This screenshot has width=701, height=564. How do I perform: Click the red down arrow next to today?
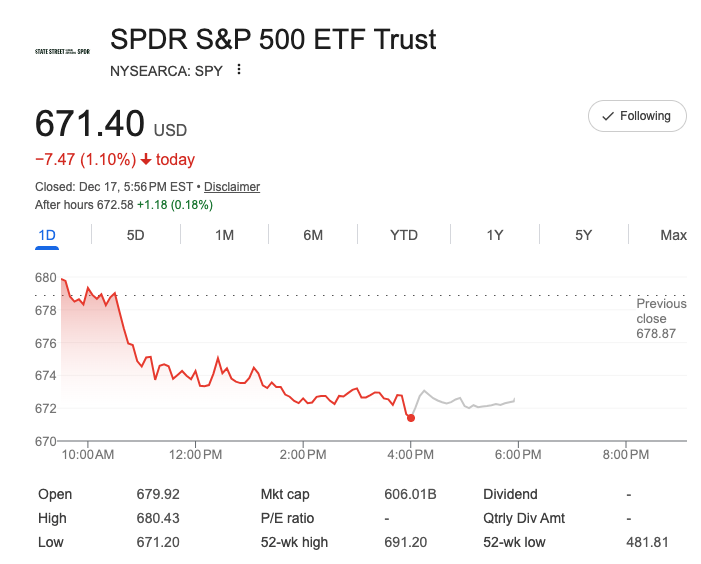click(x=146, y=160)
